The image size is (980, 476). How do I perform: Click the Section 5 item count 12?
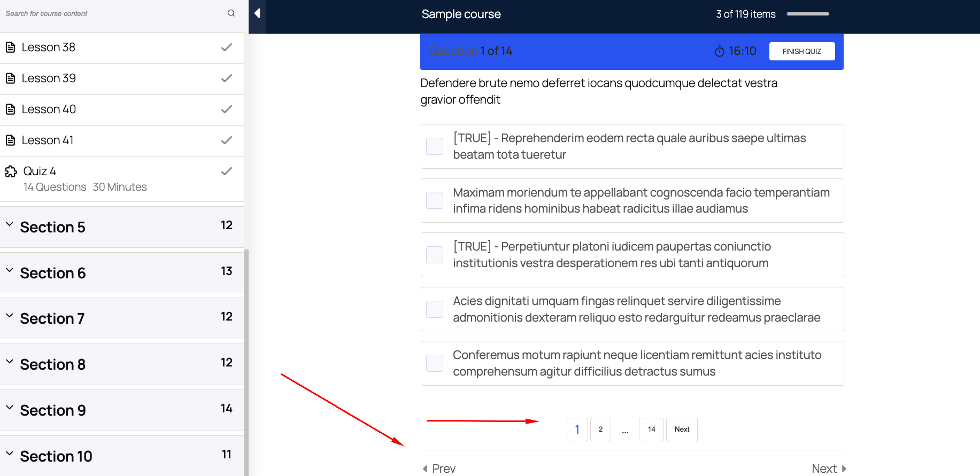pyautogui.click(x=227, y=225)
